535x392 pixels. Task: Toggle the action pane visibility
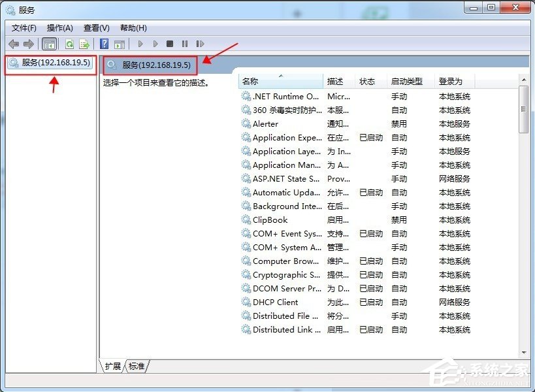[x=120, y=44]
